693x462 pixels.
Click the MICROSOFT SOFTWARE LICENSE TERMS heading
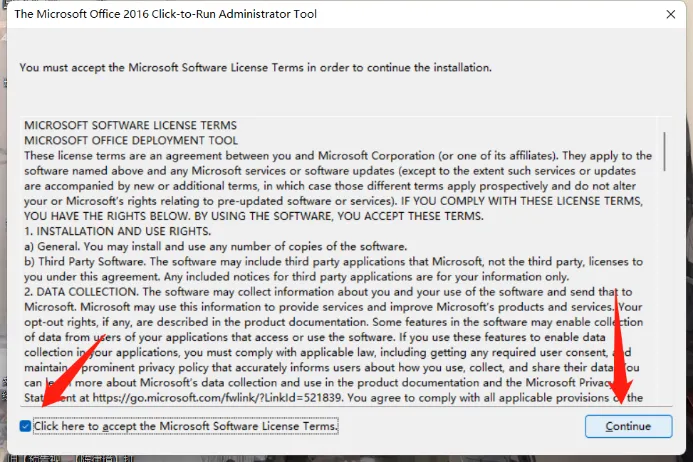click(130, 126)
